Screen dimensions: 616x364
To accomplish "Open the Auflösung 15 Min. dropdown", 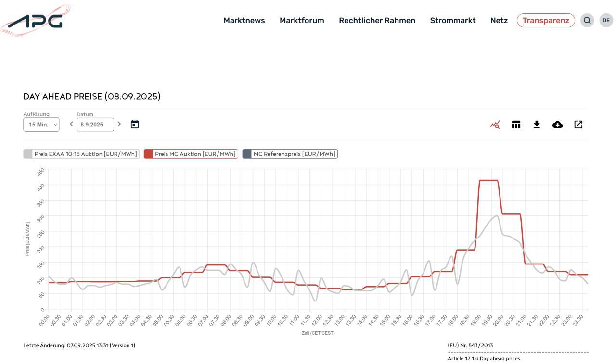I will click(x=41, y=125).
